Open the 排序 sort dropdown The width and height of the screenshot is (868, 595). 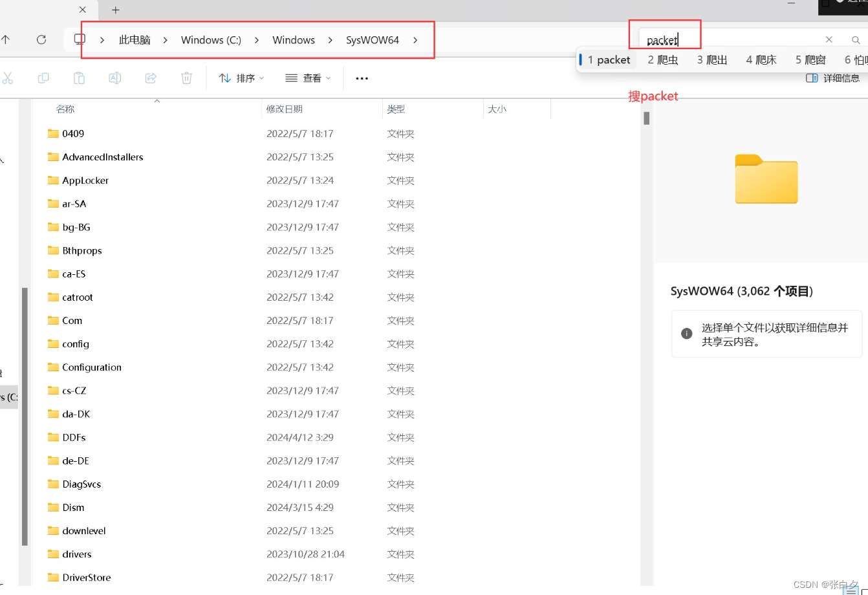pyautogui.click(x=242, y=78)
